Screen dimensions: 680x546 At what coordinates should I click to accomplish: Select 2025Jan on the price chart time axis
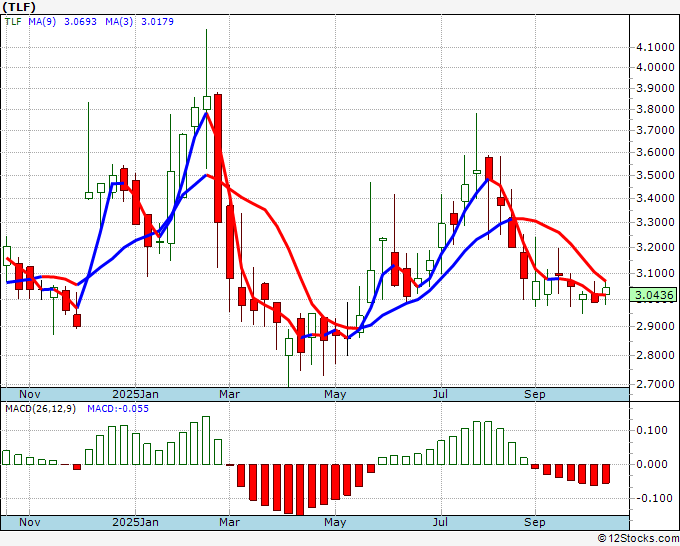click(135, 394)
